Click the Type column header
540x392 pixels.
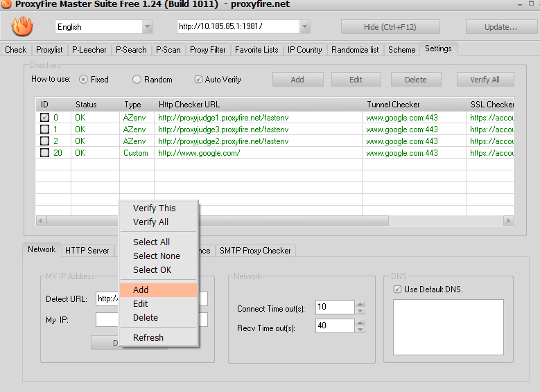click(x=137, y=105)
